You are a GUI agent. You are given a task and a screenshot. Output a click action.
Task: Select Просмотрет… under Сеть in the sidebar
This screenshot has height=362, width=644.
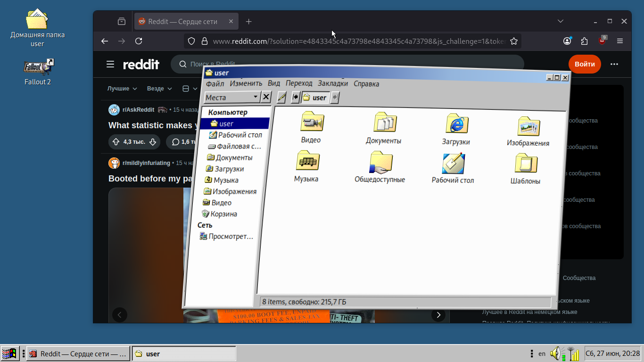coord(227,237)
